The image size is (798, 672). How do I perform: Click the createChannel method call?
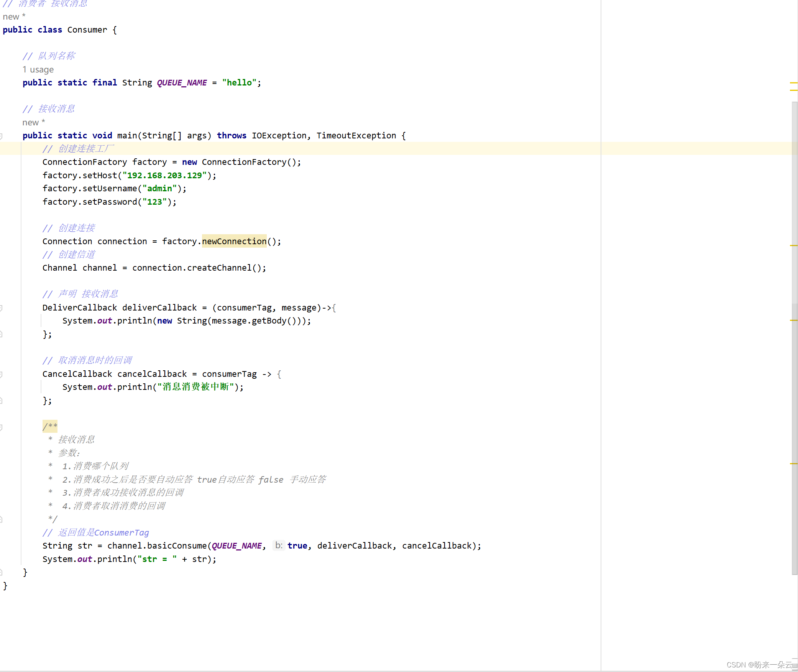coord(219,268)
